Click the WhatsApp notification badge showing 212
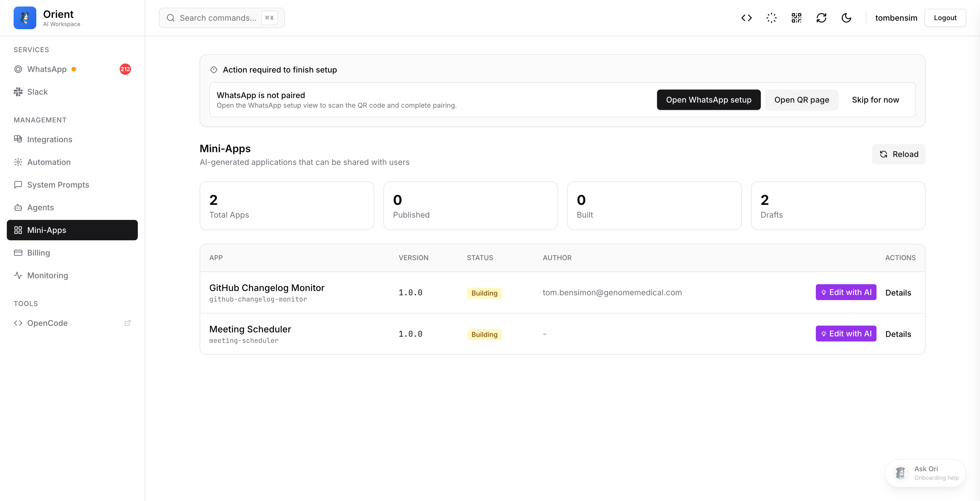 [125, 69]
